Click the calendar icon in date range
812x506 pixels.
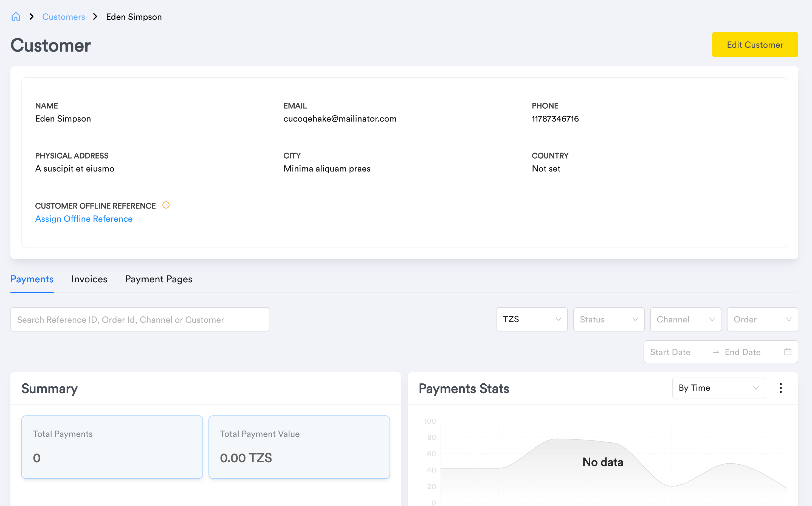click(x=788, y=352)
